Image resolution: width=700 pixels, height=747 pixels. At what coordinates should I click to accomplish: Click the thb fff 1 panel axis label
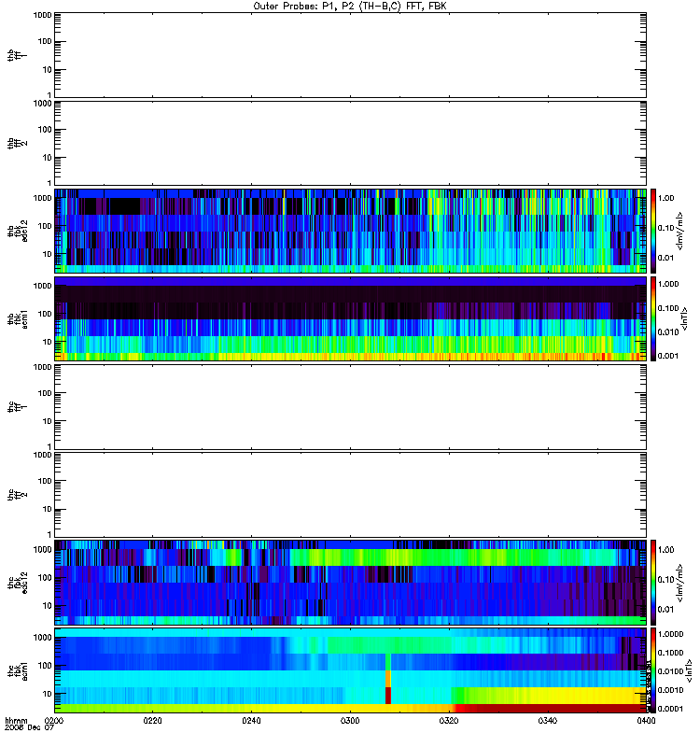(x=18, y=55)
